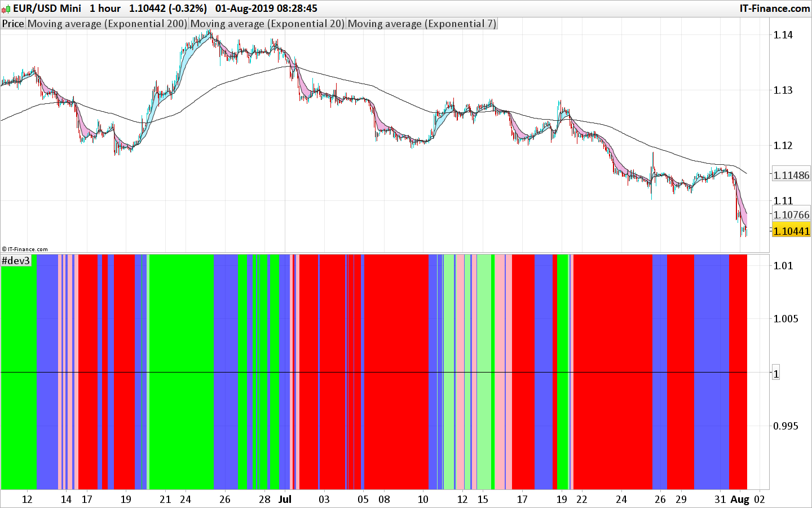Click the '21' date label on time axis
This screenshot has height=508, width=812.
click(165, 499)
